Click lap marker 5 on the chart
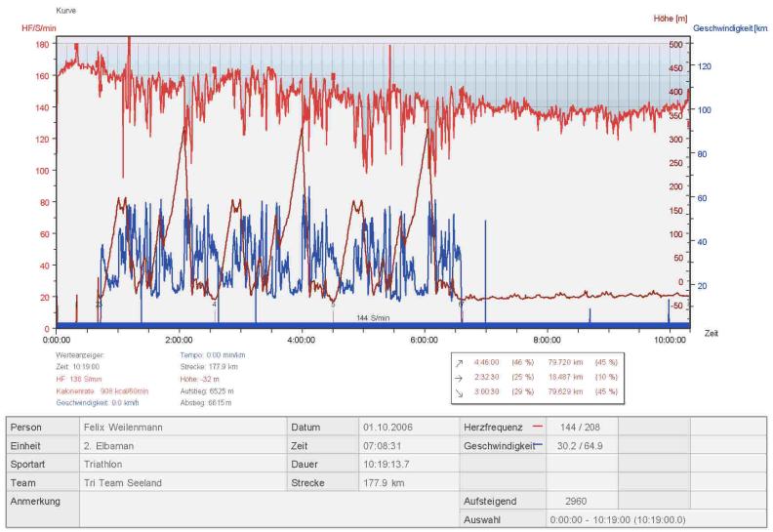Screen dimensions: 773x532 (334, 305)
